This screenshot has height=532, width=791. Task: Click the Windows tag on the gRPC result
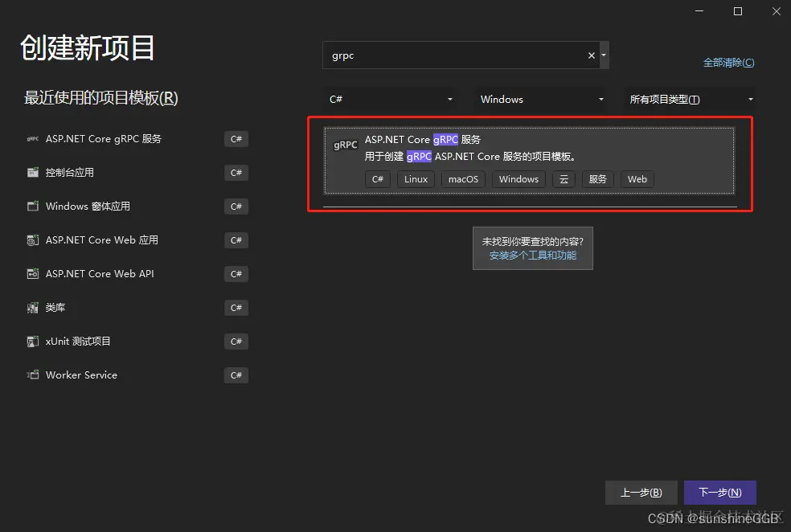518,179
